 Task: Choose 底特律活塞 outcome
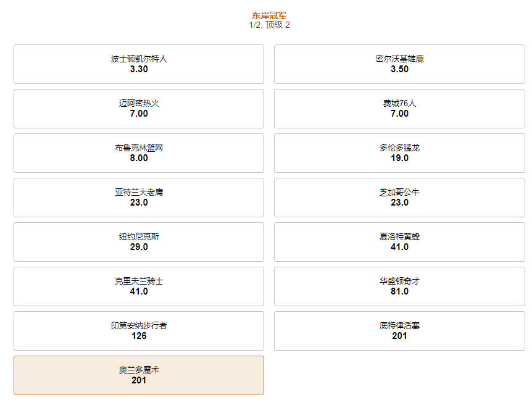tap(399, 331)
